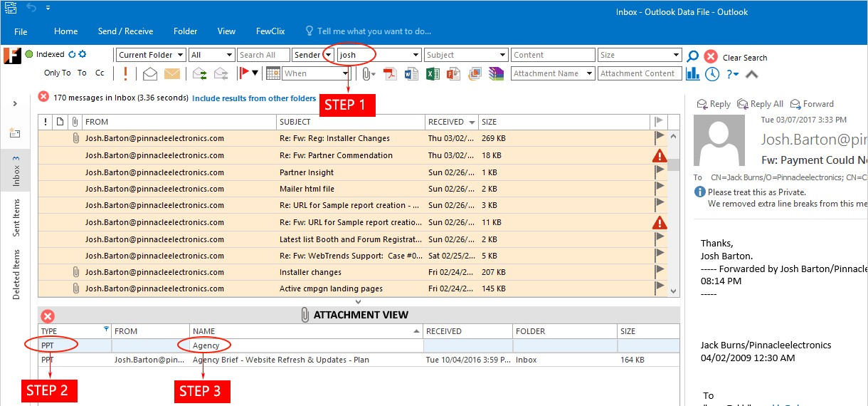Click the PDF attachment filter icon
The width and height of the screenshot is (868, 406).
click(389, 73)
